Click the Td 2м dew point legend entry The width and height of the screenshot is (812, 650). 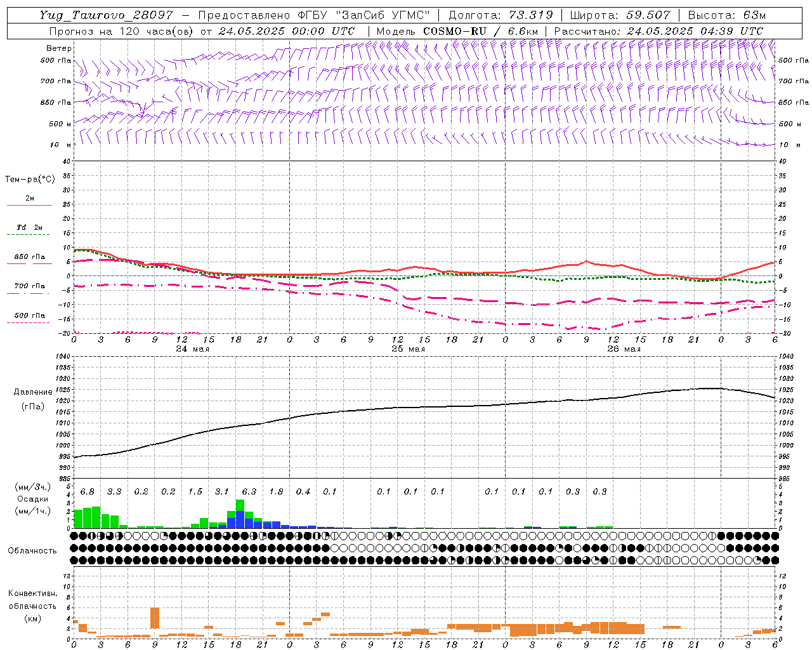(x=30, y=227)
